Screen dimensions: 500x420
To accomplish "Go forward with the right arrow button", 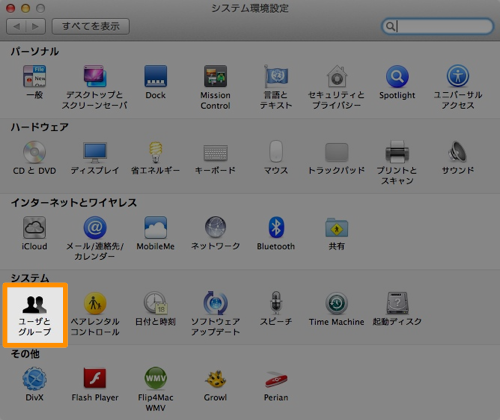I will 36,26.
